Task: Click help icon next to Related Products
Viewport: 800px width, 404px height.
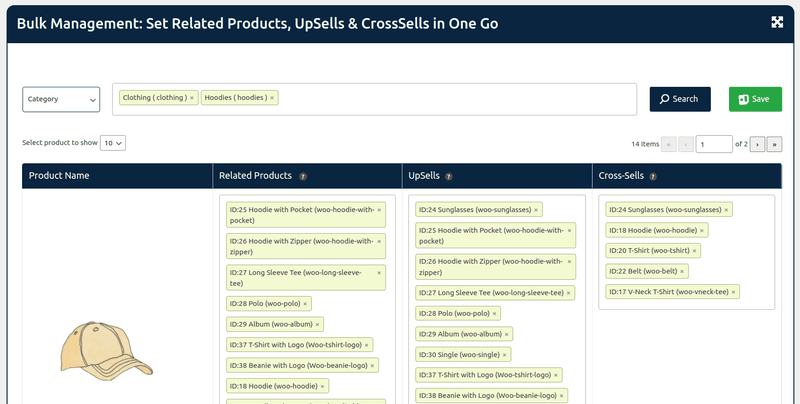Action: click(303, 176)
